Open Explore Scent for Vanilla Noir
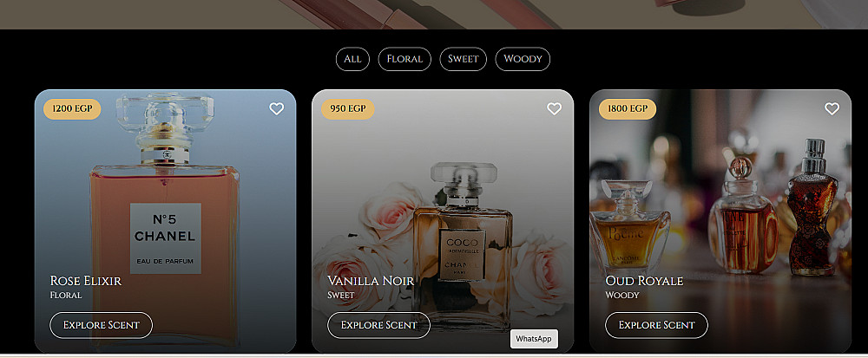This screenshot has width=868, height=358. point(378,325)
